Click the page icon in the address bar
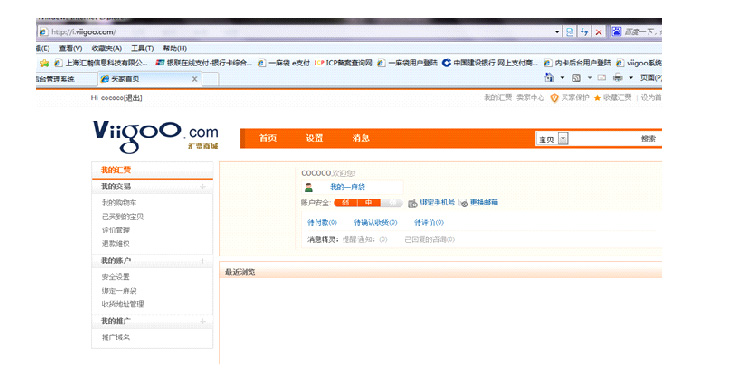 tap(43, 32)
